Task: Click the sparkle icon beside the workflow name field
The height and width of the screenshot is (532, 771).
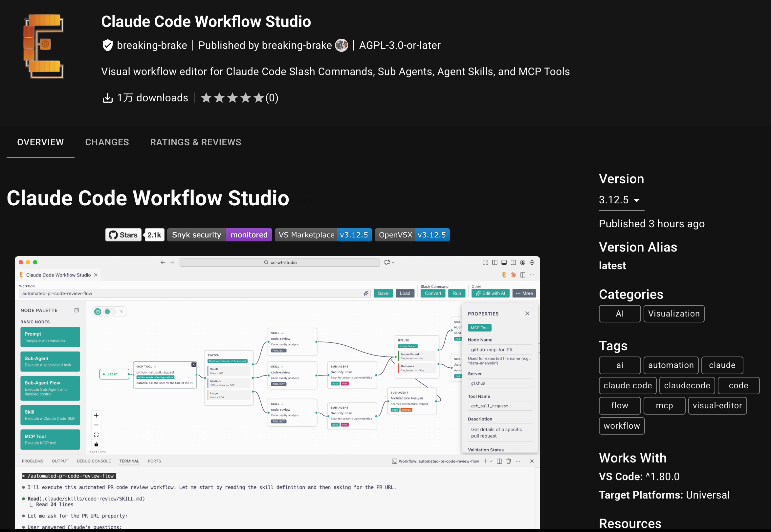Action: (366, 293)
